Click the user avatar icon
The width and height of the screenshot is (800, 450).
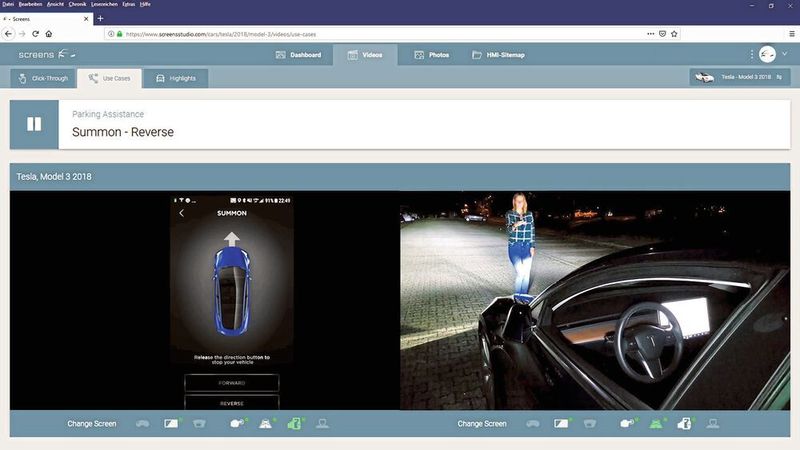click(x=767, y=54)
